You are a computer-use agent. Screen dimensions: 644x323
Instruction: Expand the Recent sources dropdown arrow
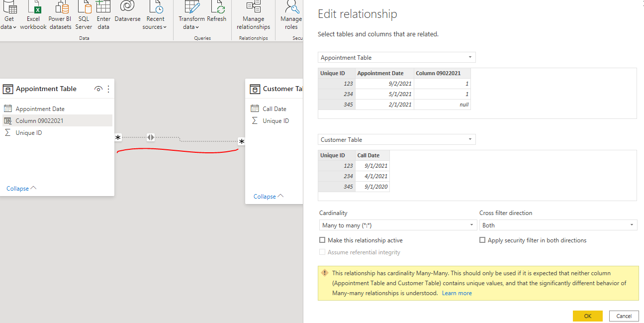(165, 27)
